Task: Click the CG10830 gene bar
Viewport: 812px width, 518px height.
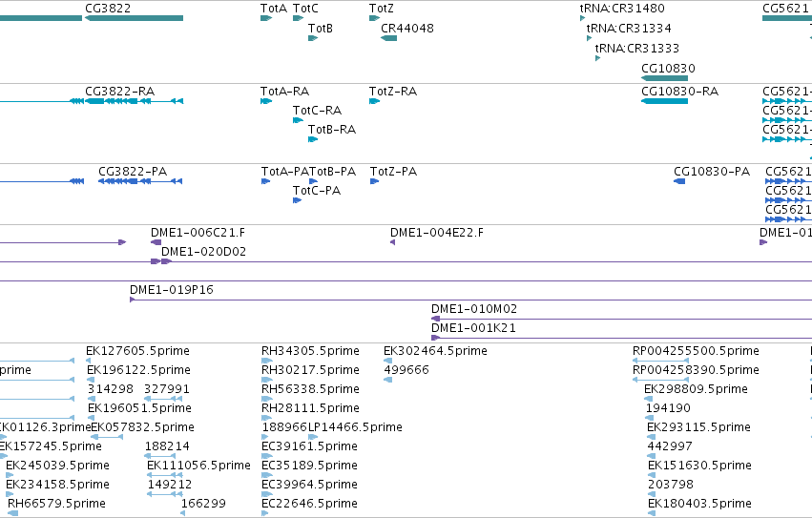Action: [x=664, y=78]
